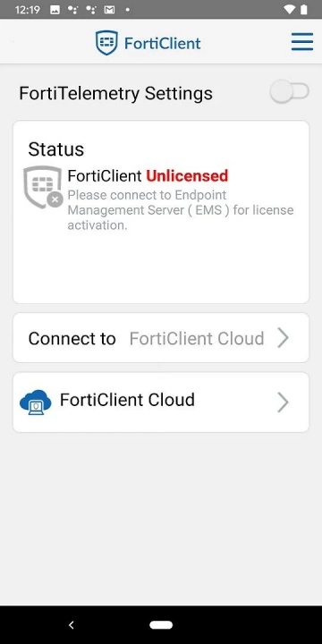This screenshot has height=644, width=322.
Task: Tap the Android home pill button
Action: 161,624
